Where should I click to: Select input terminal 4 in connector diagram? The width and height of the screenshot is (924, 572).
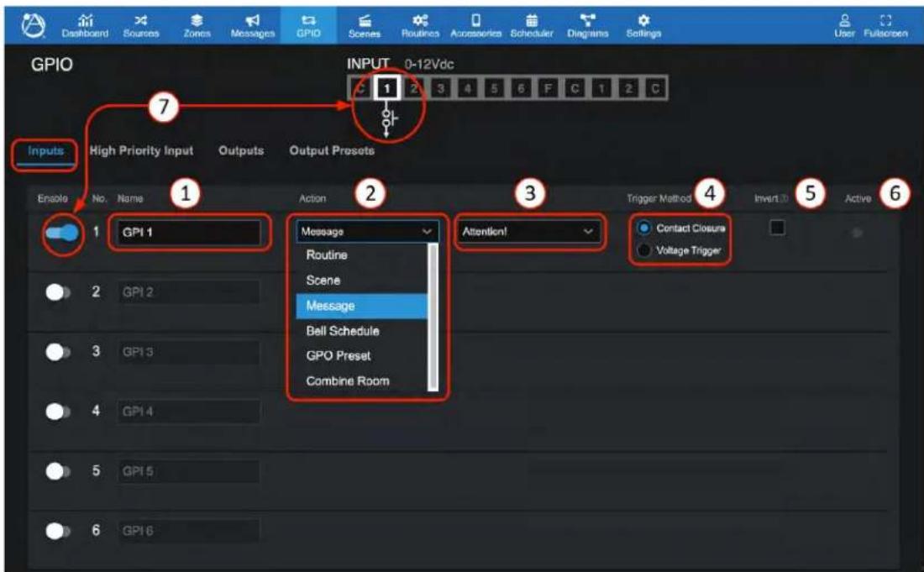pyautogui.click(x=467, y=88)
